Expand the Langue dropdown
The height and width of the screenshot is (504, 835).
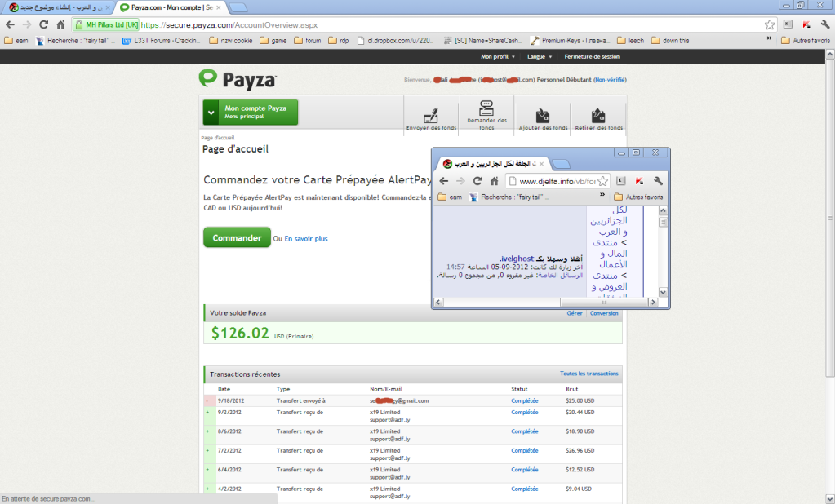(540, 56)
